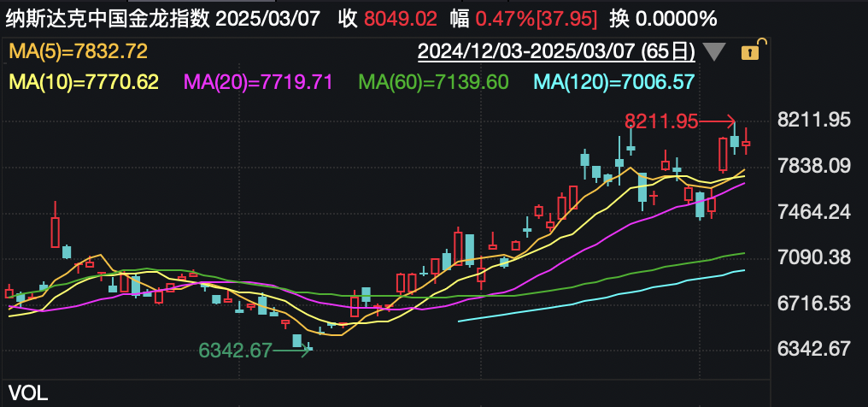This screenshot has height=407, width=868.
Task: Click the turnover value 0.0000%
Action: coord(676,20)
